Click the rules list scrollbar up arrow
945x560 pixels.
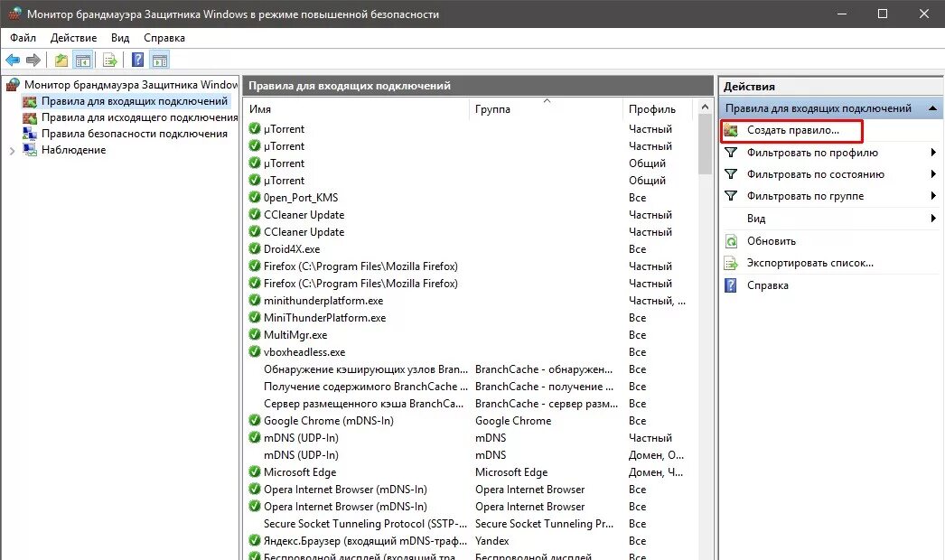[x=705, y=107]
